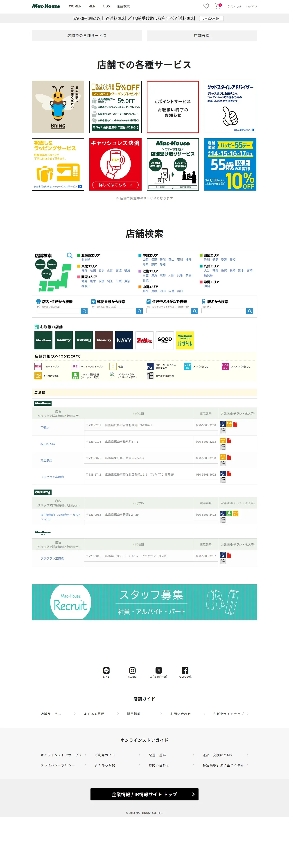
Task: Open the LINE social icon
Action: [106, 670]
